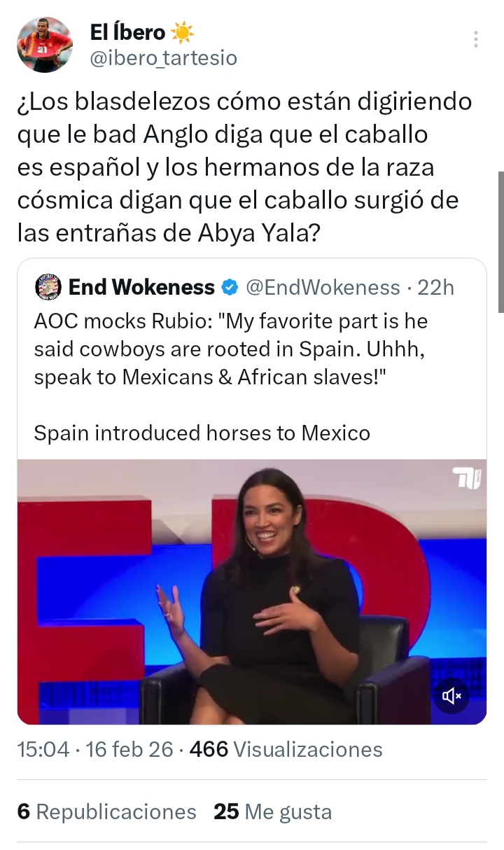Open the @EndWokeness handle link
The image size is (504, 850).
click(322, 287)
